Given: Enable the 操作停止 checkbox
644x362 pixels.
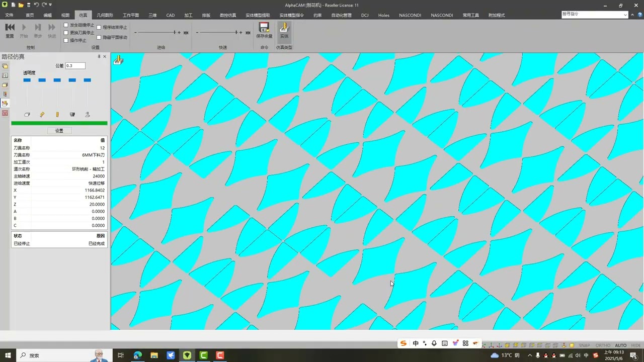Looking at the screenshot, I should [x=66, y=40].
